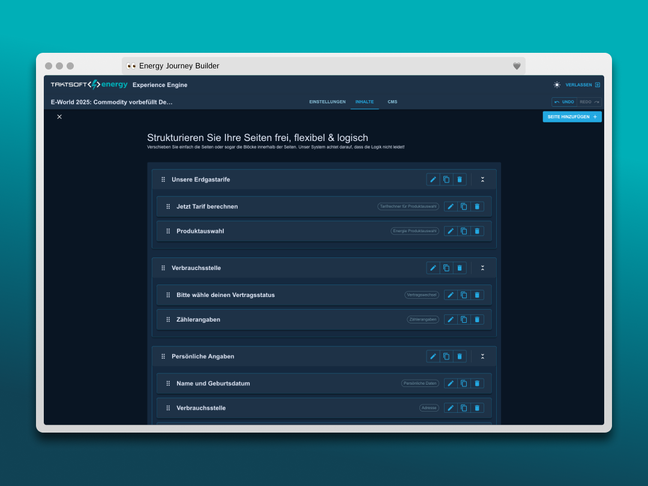The width and height of the screenshot is (648, 486).
Task: Copy the Produktauswahl block
Action: click(464, 231)
